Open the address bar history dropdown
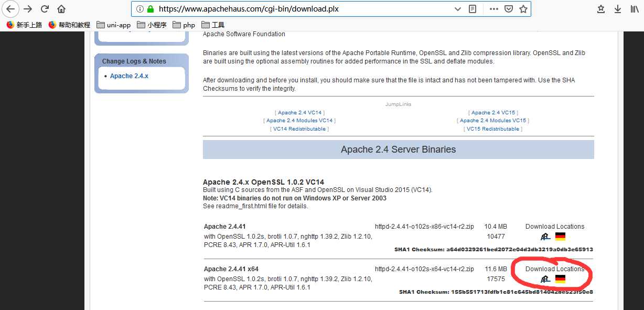The height and width of the screenshot is (310, 644). pos(458,9)
